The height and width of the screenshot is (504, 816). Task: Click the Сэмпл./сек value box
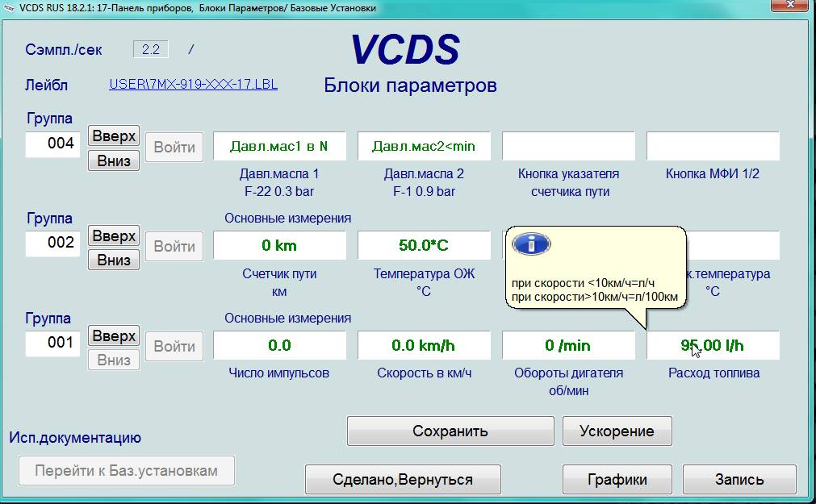click(151, 49)
